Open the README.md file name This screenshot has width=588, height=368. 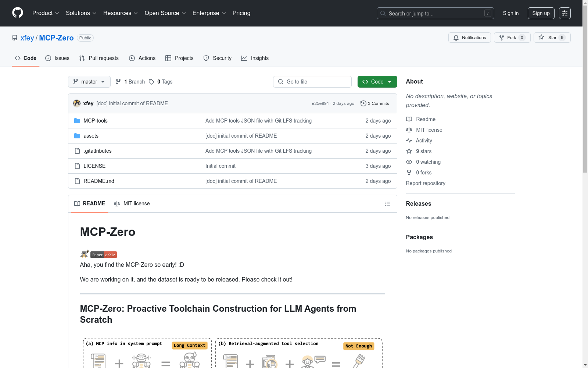click(99, 181)
